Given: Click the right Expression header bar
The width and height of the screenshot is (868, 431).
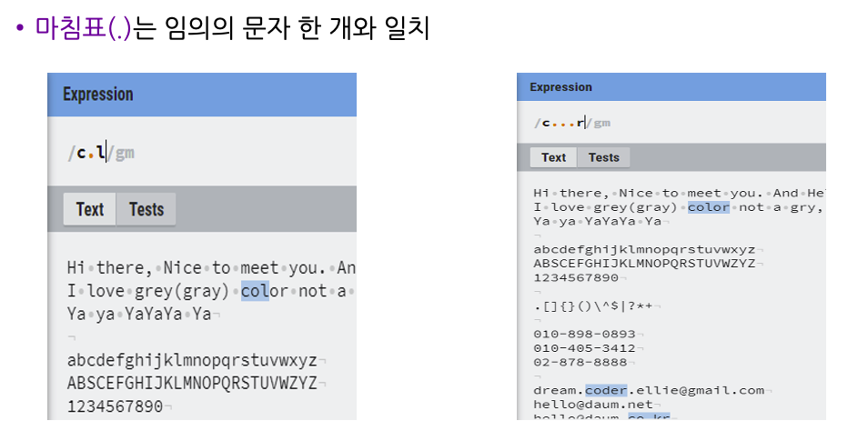Looking at the screenshot, I should (x=671, y=87).
